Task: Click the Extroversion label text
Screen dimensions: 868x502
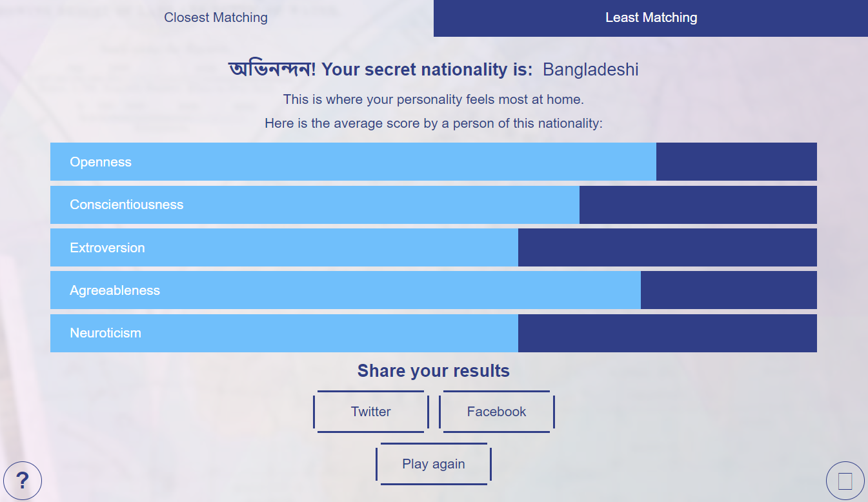Action: [107, 248]
